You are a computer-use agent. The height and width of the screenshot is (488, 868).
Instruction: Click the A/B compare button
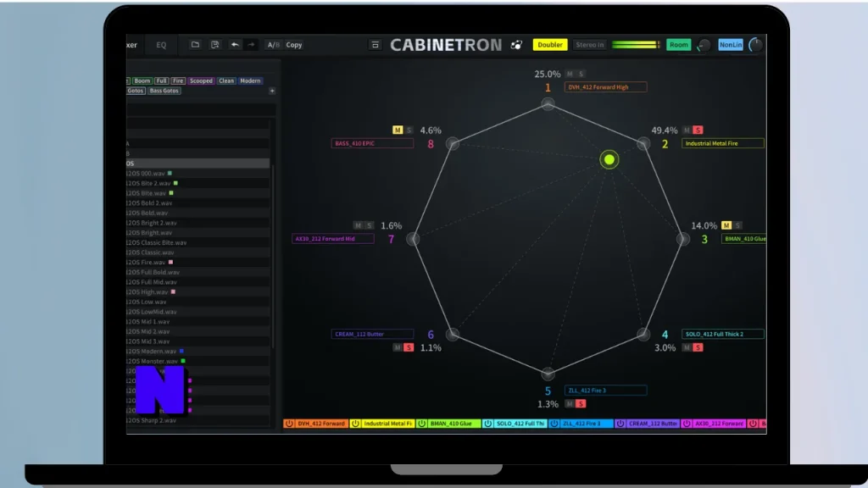click(274, 45)
